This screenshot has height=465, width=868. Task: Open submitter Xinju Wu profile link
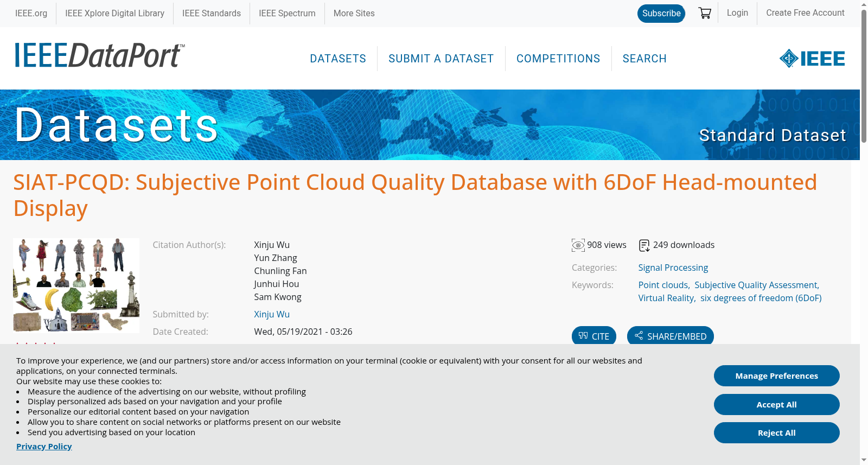pos(272,314)
